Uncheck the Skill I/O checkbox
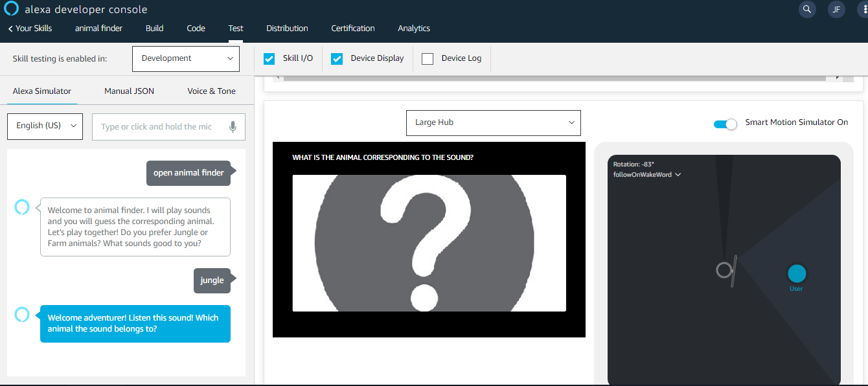 (269, 59)
